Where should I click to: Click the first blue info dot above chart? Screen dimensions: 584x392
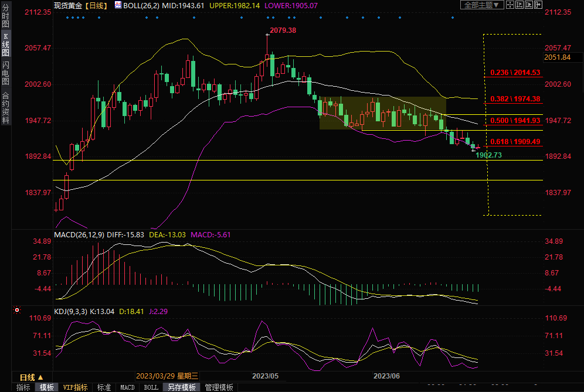[67, 17]
